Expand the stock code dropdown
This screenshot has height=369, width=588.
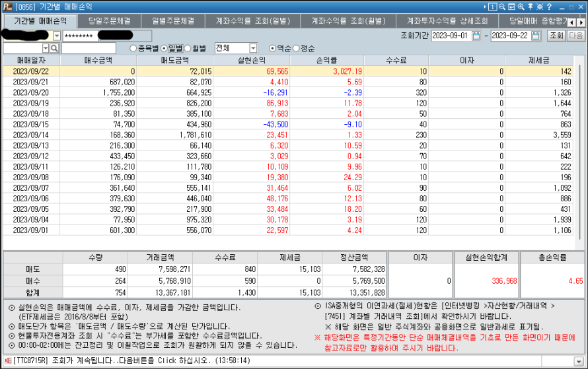[x=46, y=48]
